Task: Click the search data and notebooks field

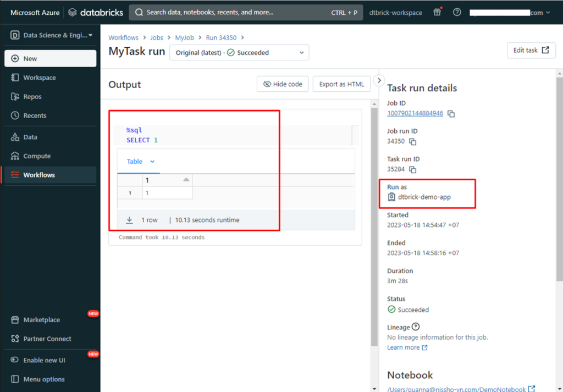Action: [236, 13]
